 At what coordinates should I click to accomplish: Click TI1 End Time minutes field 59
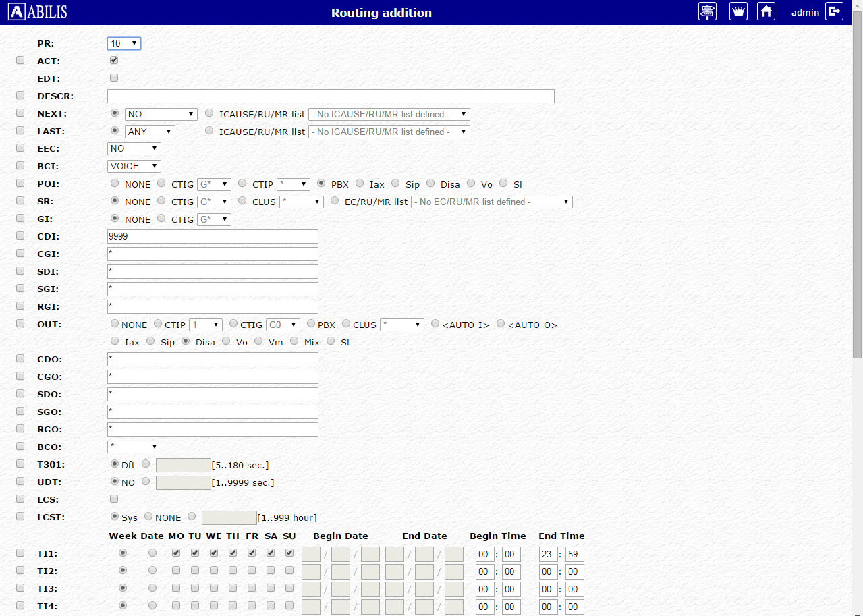[x=575, y=554]
